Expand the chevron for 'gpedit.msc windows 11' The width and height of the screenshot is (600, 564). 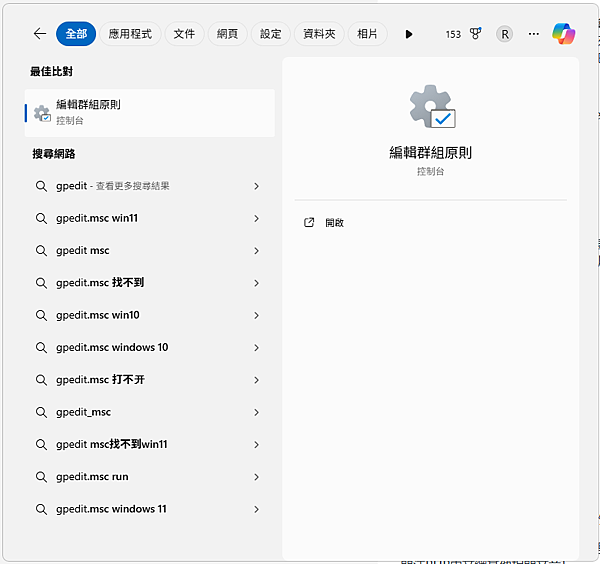point(256,510)
